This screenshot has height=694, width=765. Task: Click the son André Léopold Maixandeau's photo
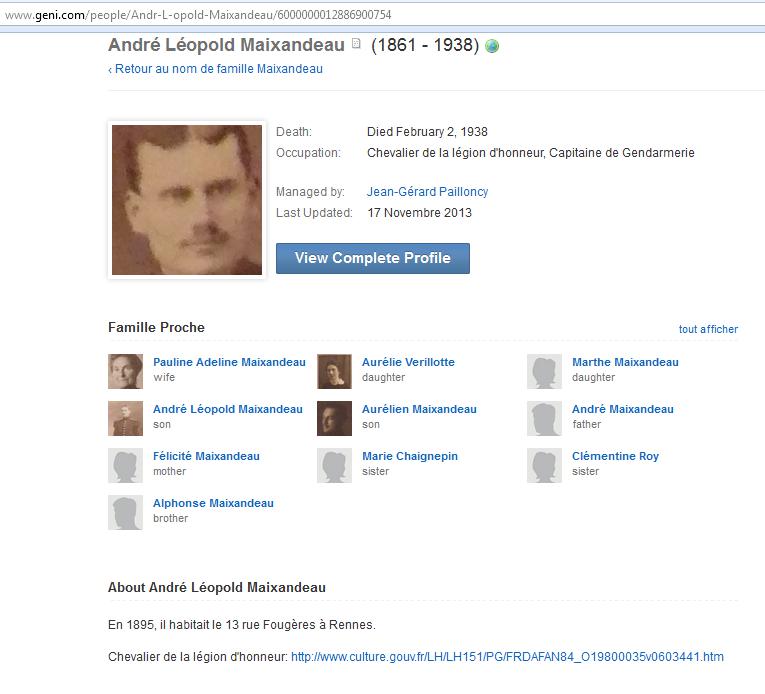pos(125,418)
